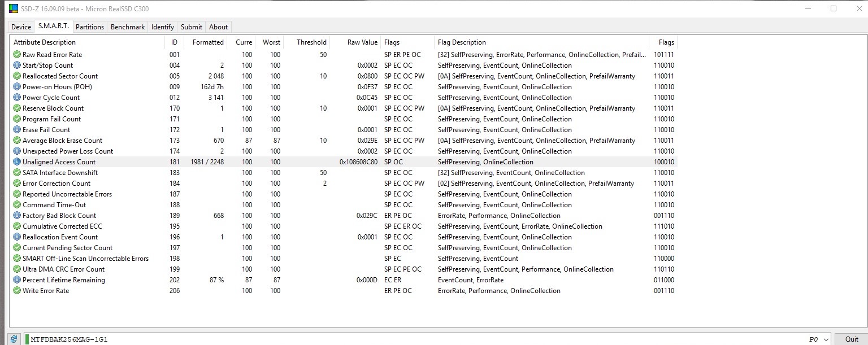
Task: Click check icon for Reported Uncorrectable Errors
Action: (17, 194)
